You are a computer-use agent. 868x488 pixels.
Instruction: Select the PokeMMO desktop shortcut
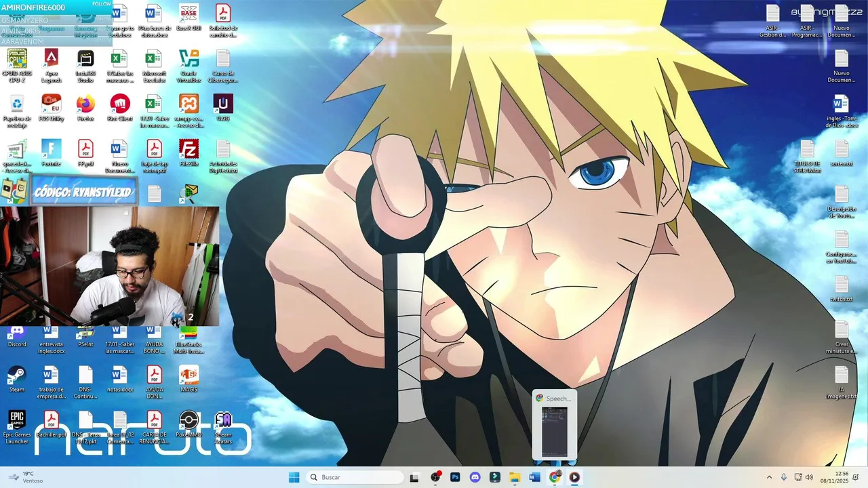[x=189, y=425]
